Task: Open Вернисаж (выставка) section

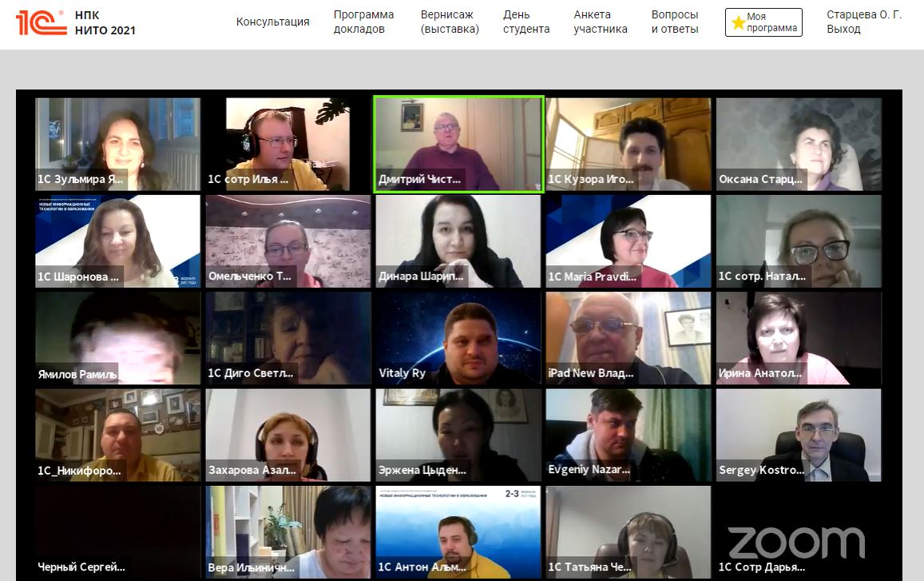Action: (x=450, y=22)
